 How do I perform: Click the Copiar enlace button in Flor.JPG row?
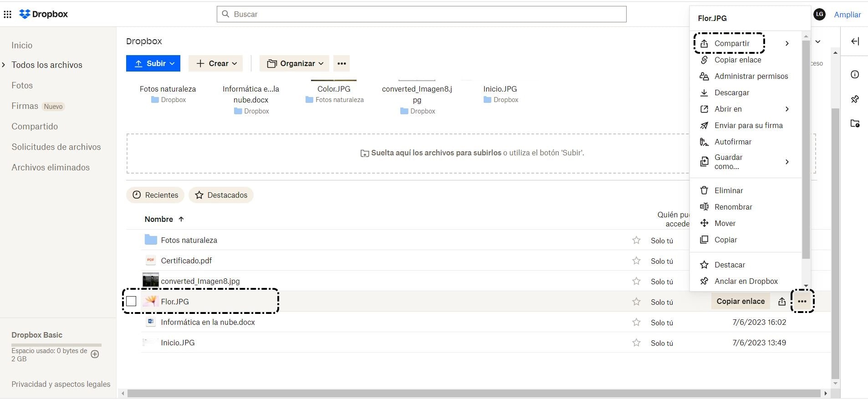point(740,301)
